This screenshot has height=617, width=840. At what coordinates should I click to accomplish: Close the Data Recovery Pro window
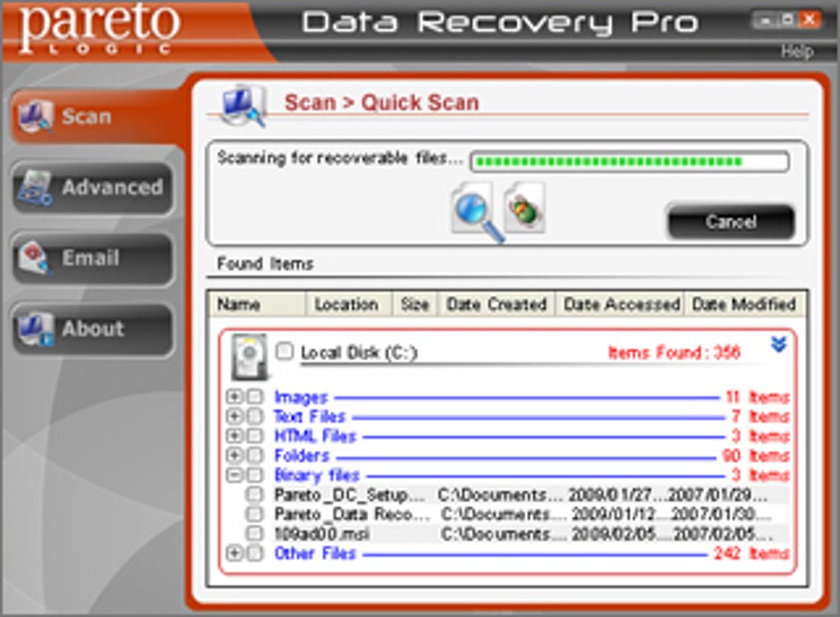[x=810, y=20]
